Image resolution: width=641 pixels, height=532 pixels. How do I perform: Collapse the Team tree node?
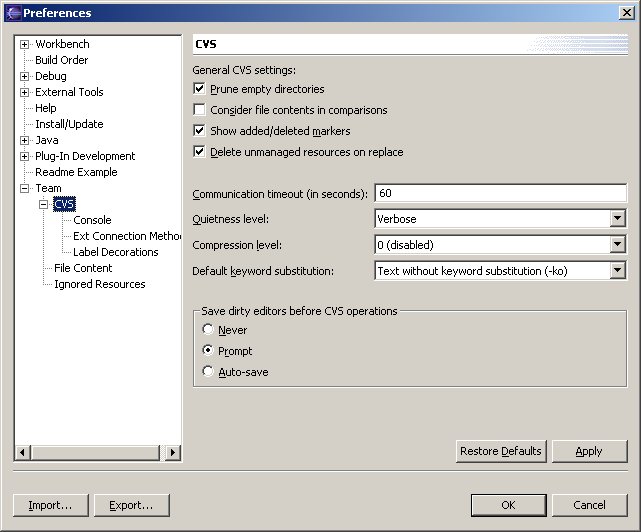25,188
